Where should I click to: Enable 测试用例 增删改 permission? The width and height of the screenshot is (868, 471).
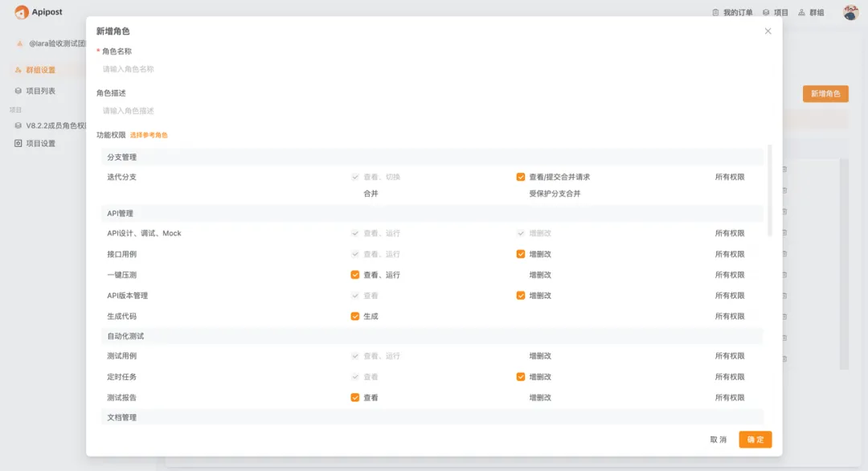tap(540, 356)
